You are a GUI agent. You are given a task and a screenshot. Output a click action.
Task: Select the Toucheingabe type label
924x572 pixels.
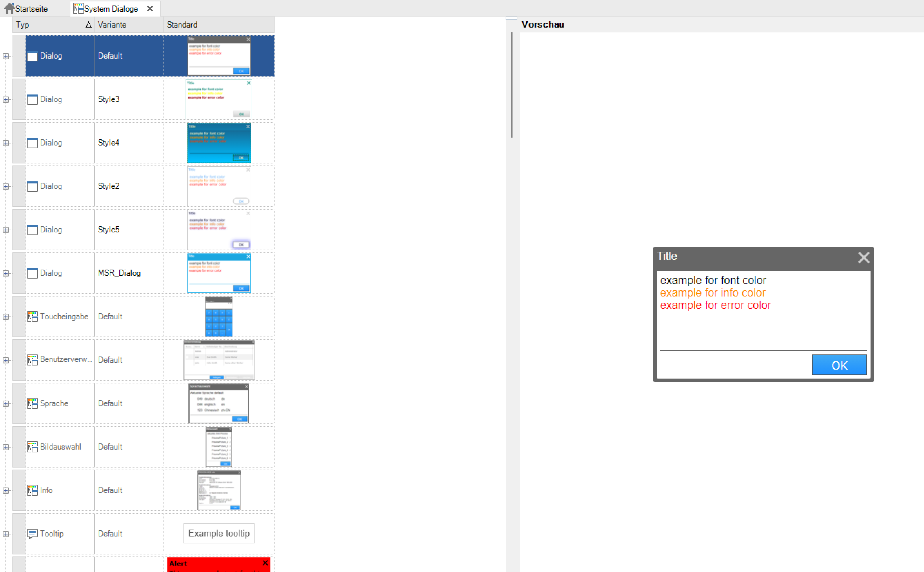[64, 316]
